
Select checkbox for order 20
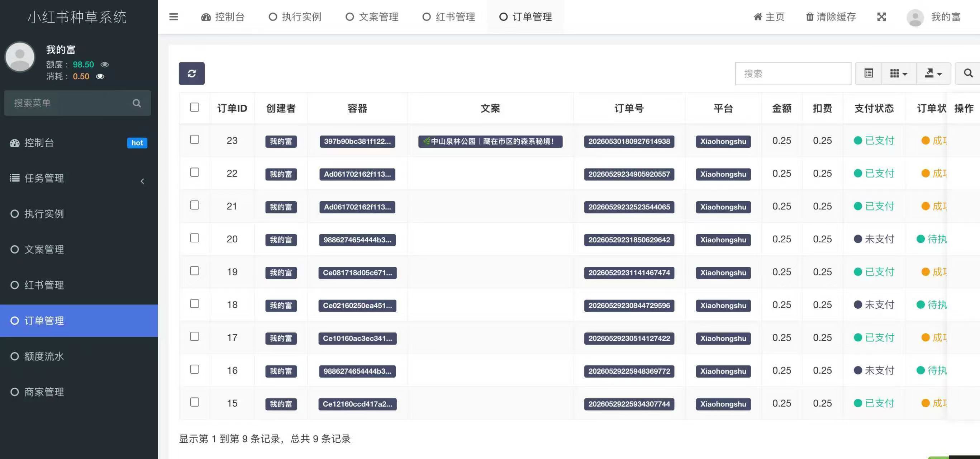(194, 238)
